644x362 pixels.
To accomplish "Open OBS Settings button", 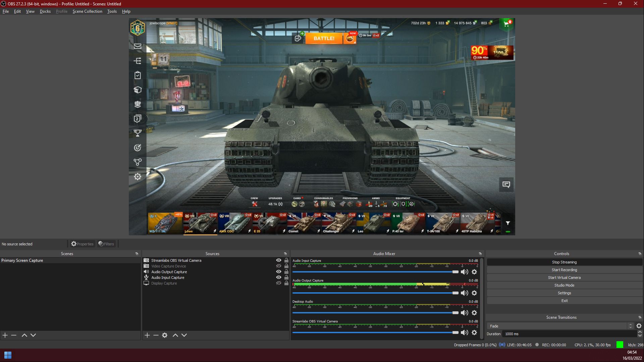I will [565, 293].
